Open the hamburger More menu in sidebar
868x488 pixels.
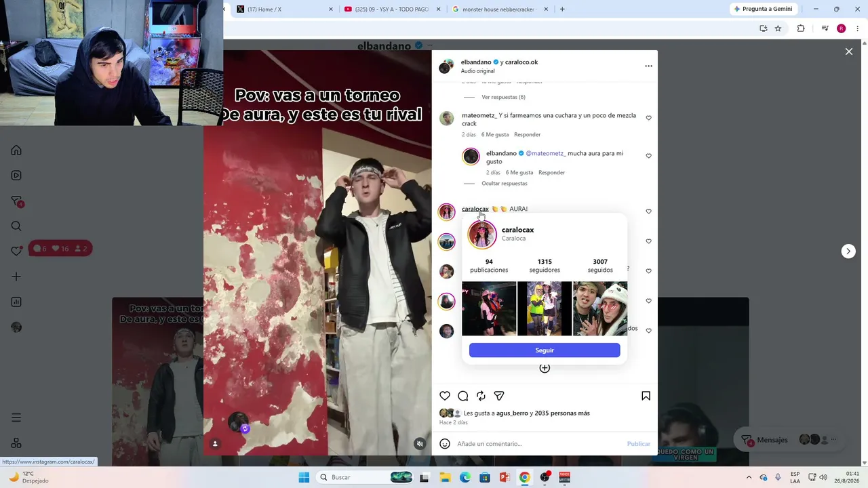pyautogui.click(x=16, y=418)
